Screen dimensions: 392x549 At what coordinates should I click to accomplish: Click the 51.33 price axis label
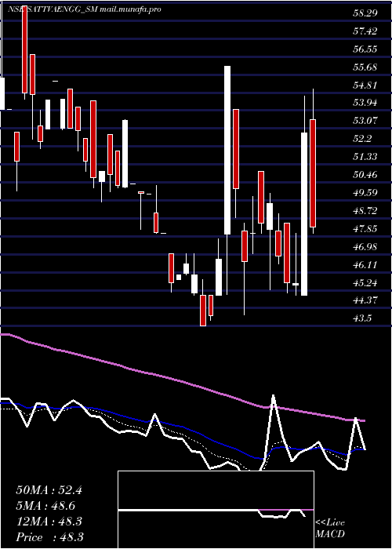tap(365, 157)
